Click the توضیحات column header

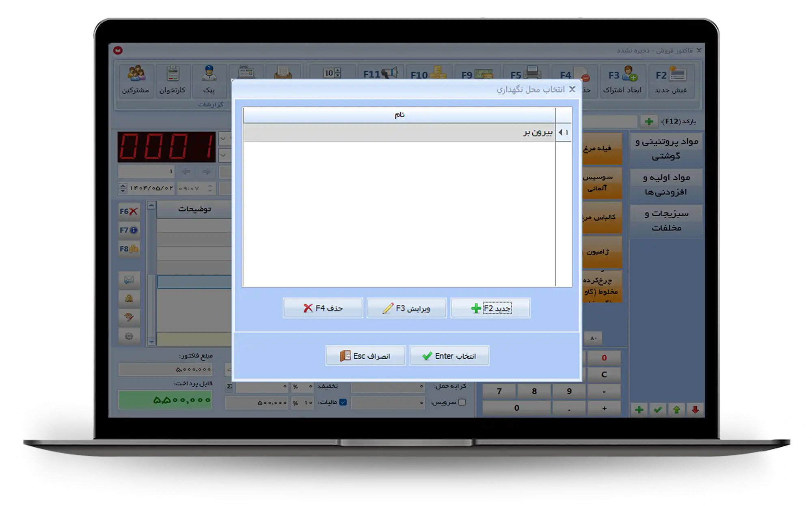194,209
